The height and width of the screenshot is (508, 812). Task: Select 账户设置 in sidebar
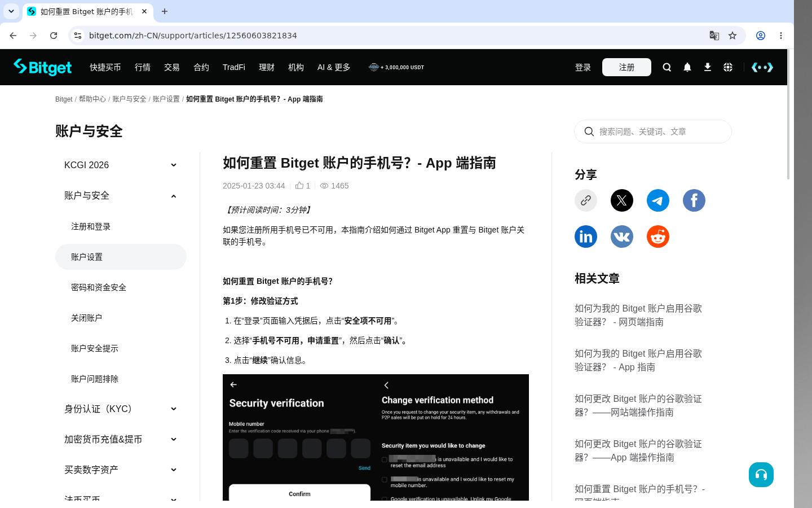point(121,257)
